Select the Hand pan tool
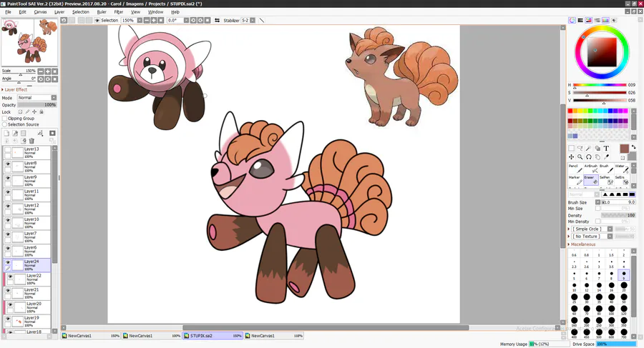The height and width of the screenshot is (348, 644). coord(597,156)
